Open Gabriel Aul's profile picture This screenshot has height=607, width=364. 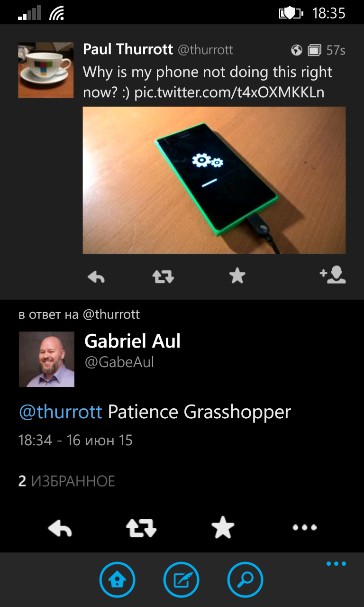46,359
